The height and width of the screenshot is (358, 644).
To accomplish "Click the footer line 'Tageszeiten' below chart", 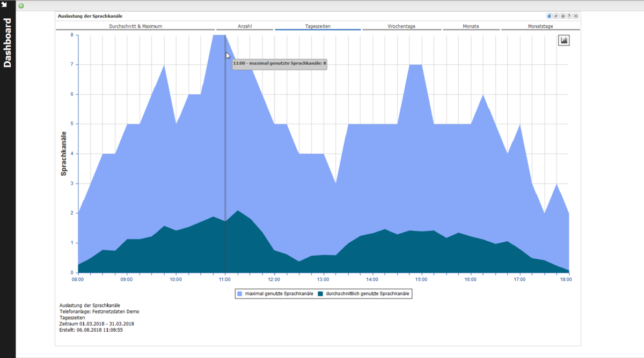I will point(72,318).
